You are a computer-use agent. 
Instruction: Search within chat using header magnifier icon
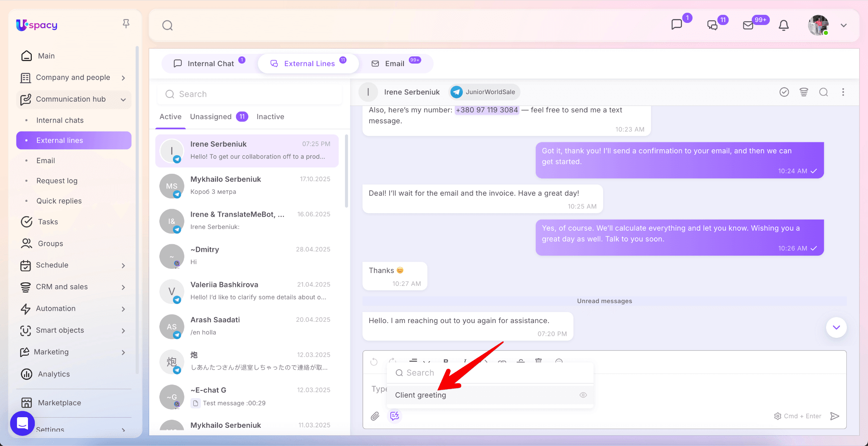coord(823,92)
